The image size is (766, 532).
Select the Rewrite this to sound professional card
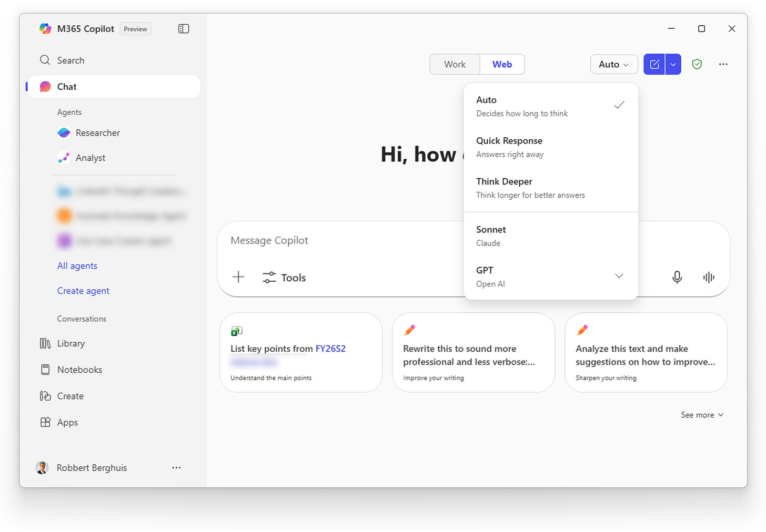(x=473, y=352)
